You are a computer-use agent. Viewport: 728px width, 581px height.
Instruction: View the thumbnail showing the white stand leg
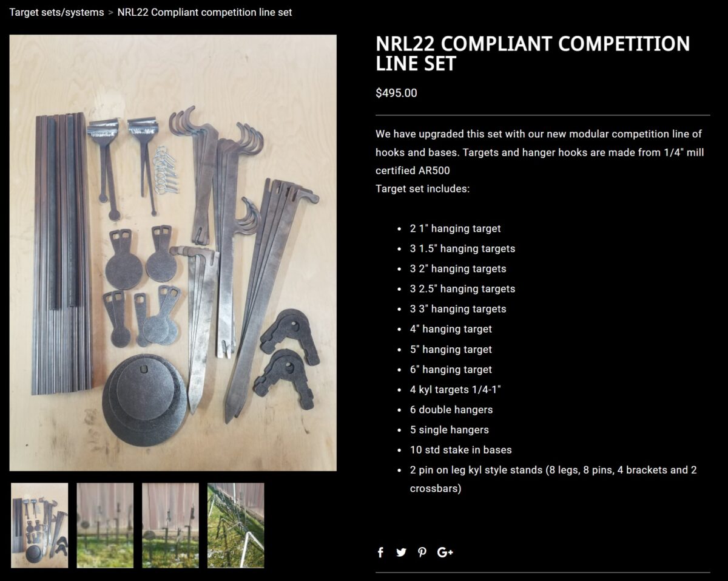pos(236,525)
